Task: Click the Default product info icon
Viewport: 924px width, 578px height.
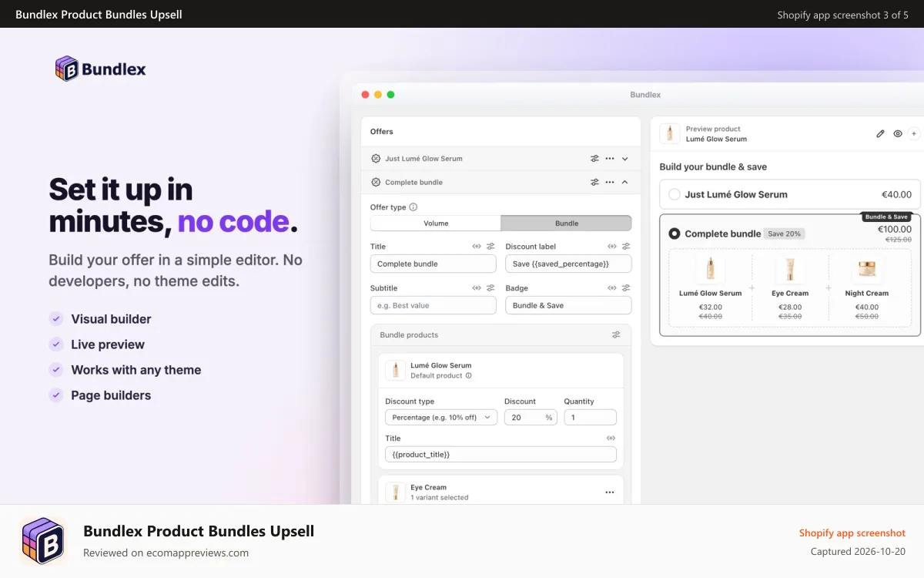Action: tap(468, 376)
